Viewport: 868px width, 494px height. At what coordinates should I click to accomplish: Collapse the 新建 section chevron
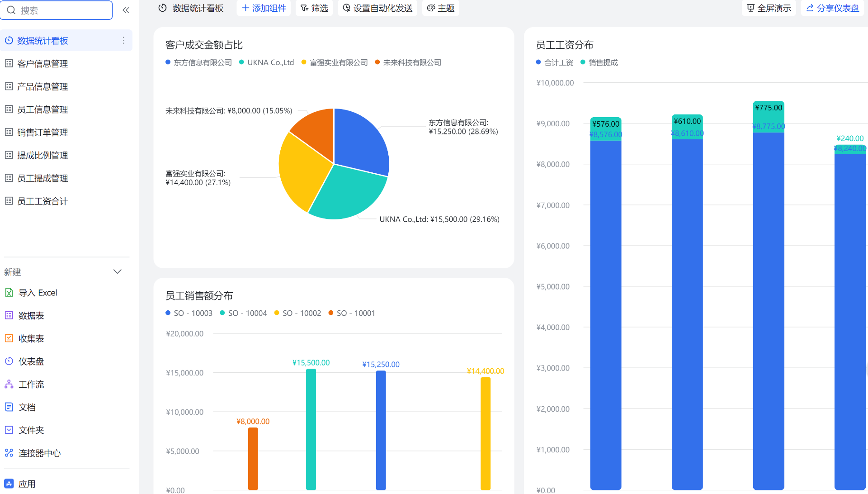tap(118, 271)
